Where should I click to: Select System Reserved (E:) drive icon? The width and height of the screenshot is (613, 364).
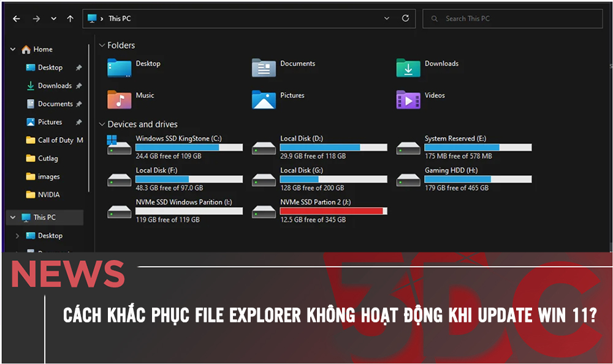(408, 148)
